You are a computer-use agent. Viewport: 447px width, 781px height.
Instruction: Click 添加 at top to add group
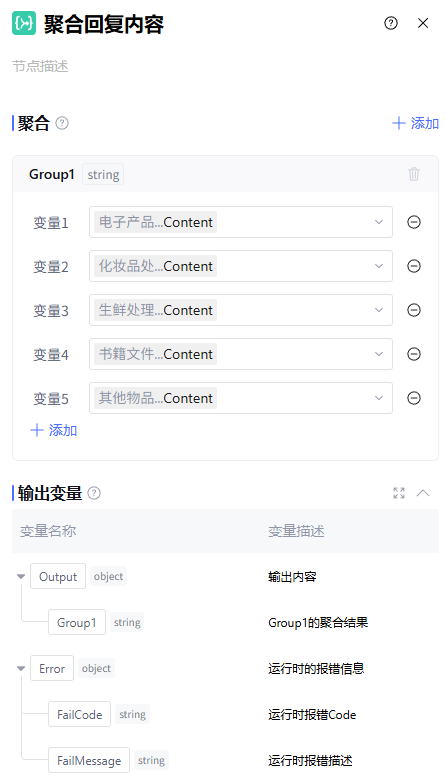click(x=416, y=123)
